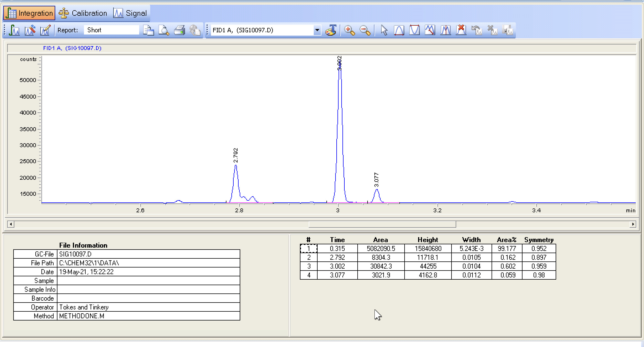Viewport: 644px width, 347px height.
Task: Click the 2.792 peak label
Action: [x=236, y=155]
